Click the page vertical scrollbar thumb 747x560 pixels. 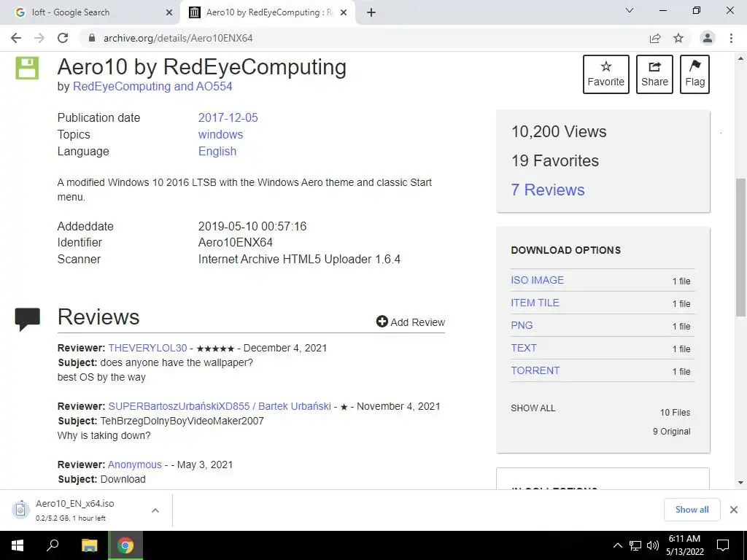(740, 248)
